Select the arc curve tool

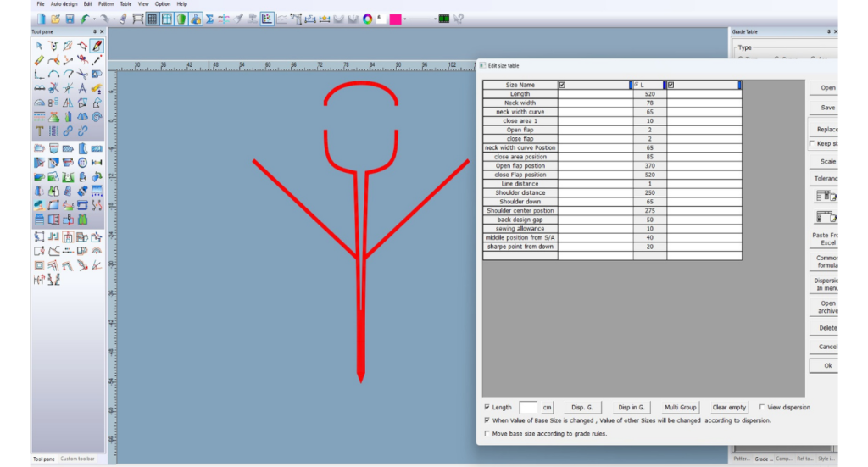tap(53, 74)
